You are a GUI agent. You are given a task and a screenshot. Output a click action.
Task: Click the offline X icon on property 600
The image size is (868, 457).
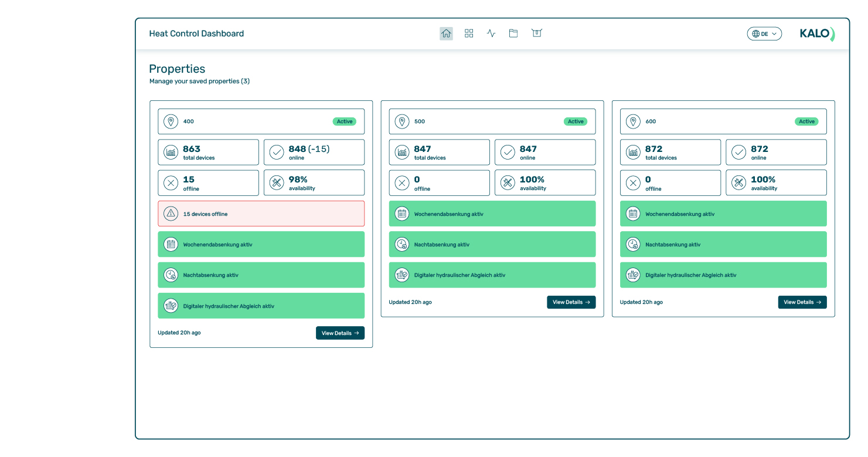pyautogui.click(x=633, y=183)
